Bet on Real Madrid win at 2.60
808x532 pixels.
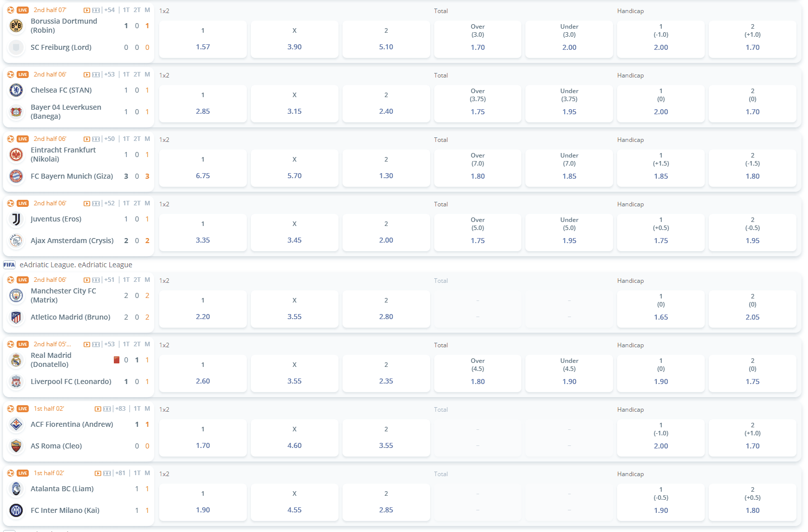tap(203, 373)
